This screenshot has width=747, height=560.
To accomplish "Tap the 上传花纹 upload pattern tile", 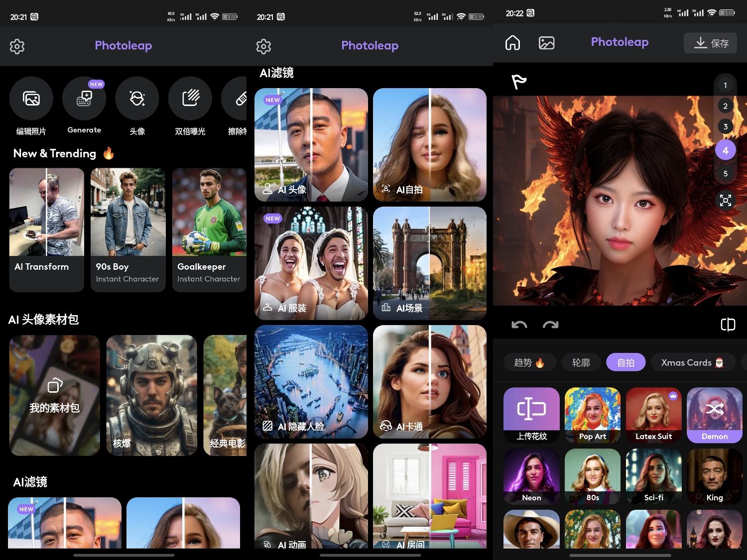I will pyautogui.click(x=531, y=415).
